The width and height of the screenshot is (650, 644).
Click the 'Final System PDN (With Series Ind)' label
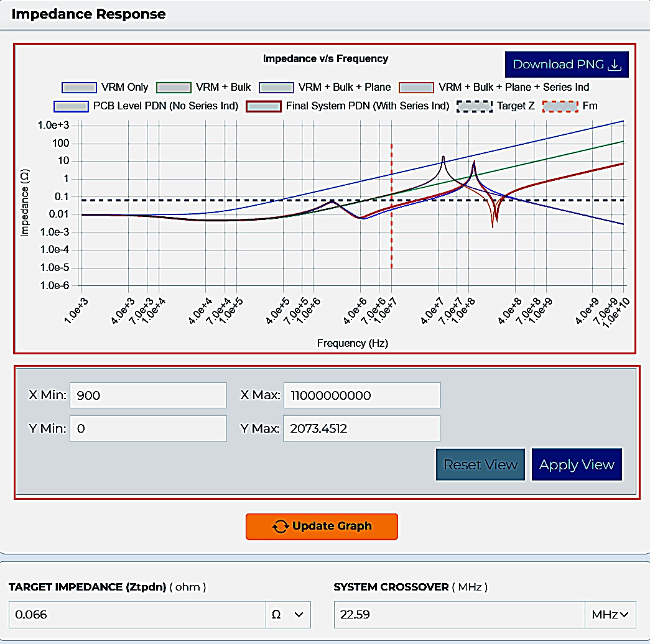(367, 106)
